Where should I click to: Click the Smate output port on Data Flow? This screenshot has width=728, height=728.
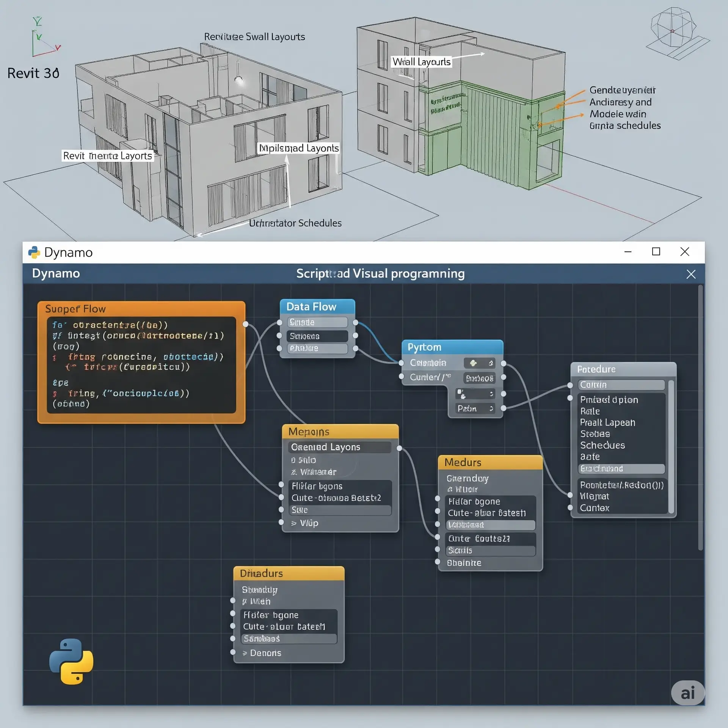[355, 323]
